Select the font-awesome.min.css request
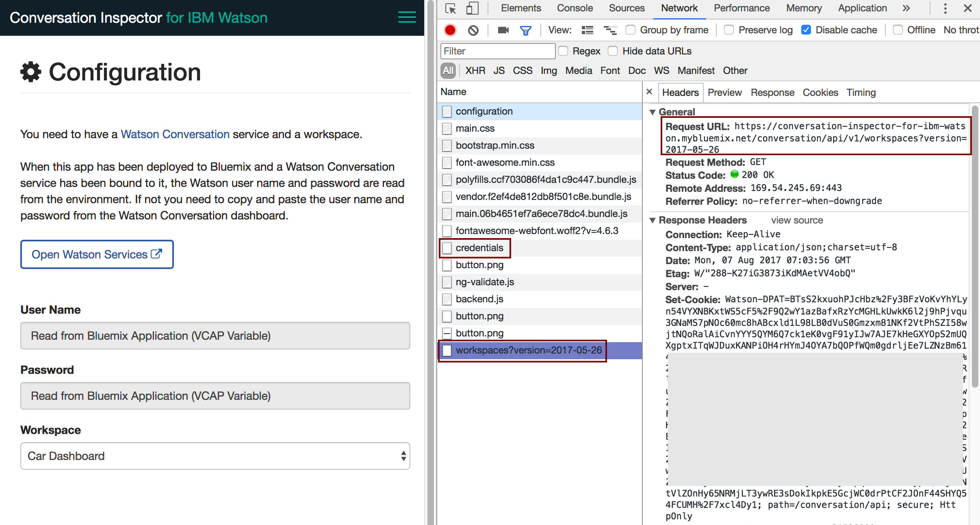The height and width of the screenshot is (525, 980). tap(540, 163)
